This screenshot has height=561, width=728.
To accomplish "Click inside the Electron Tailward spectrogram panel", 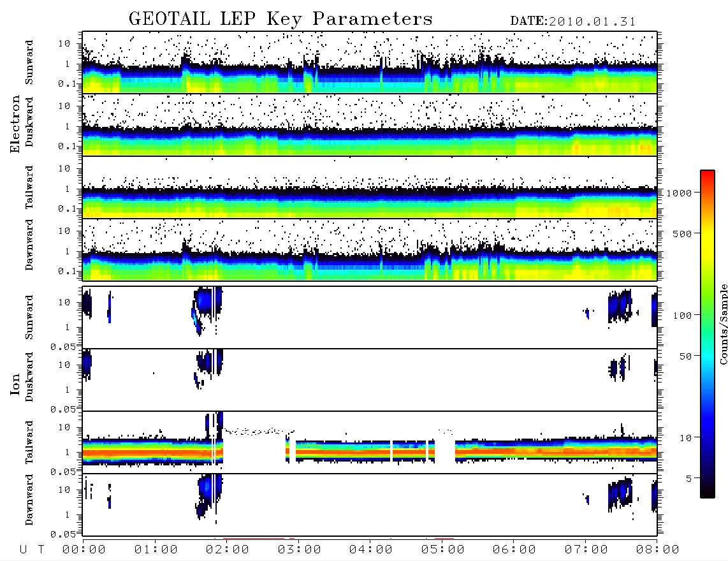I will pos(370,187).
